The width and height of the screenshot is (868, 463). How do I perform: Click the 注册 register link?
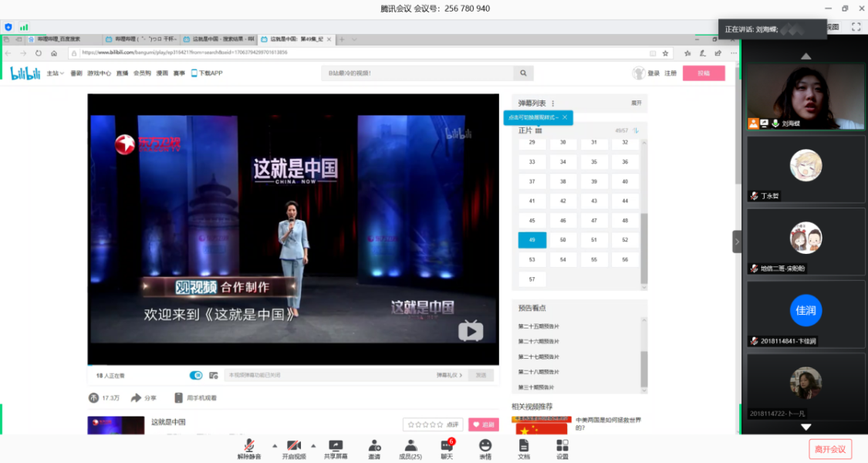point(671,73)
